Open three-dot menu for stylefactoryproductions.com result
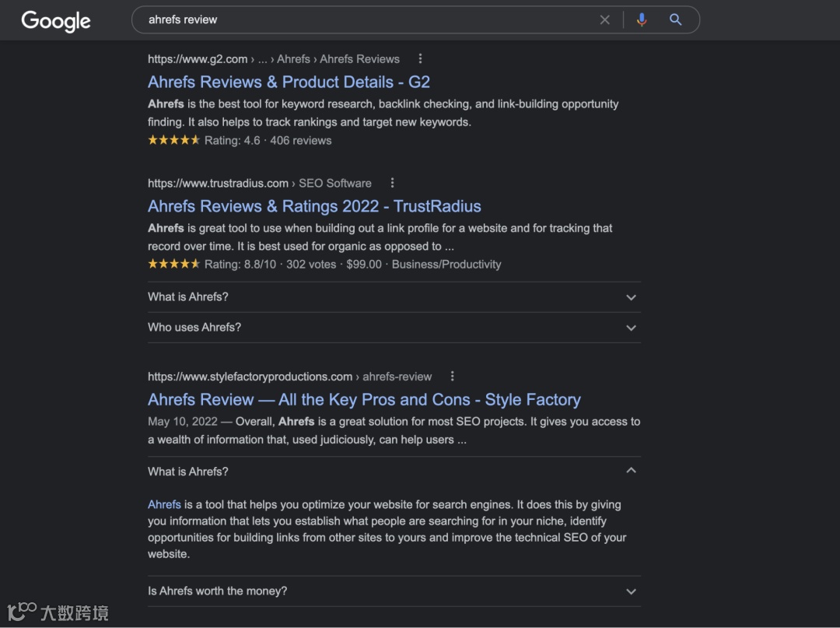Viewport: 840px width, 628px height. [x=452, y=376]
